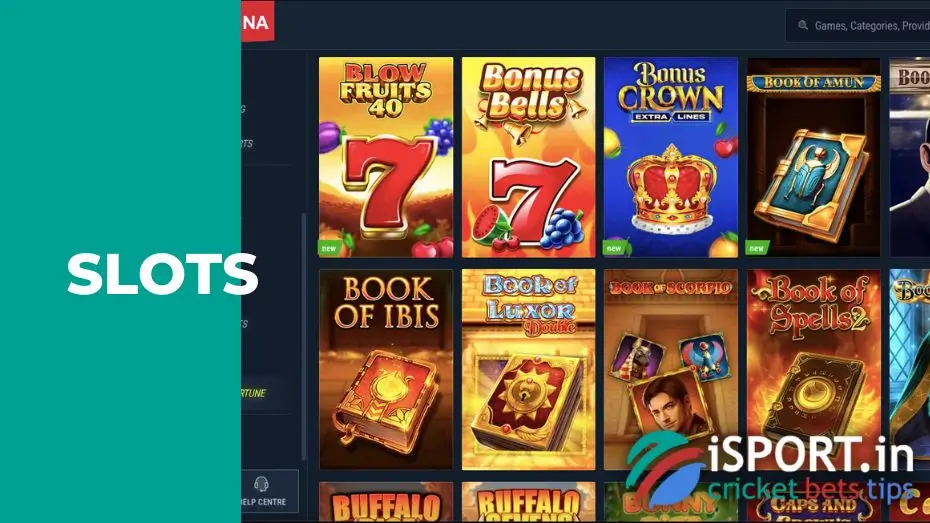930x523 pixels.
Task: Open the Caps and Crowns game tile
Action: pos(814,502)
